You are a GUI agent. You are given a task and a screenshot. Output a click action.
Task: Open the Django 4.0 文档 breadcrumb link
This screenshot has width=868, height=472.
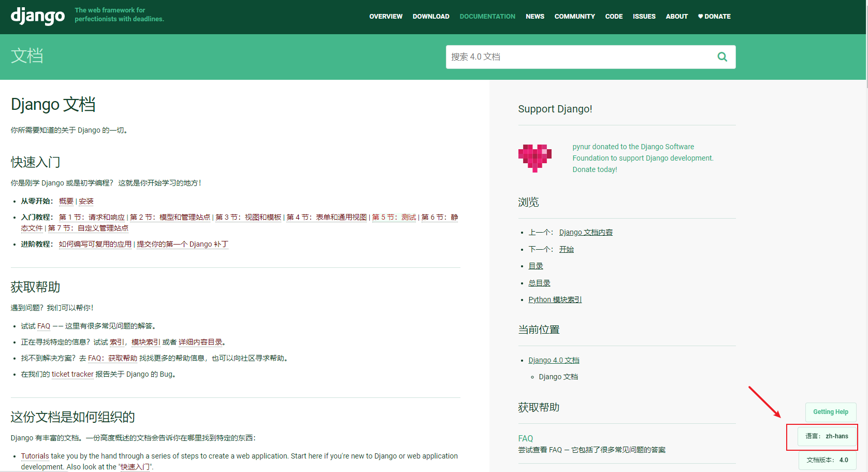point(554,361)
